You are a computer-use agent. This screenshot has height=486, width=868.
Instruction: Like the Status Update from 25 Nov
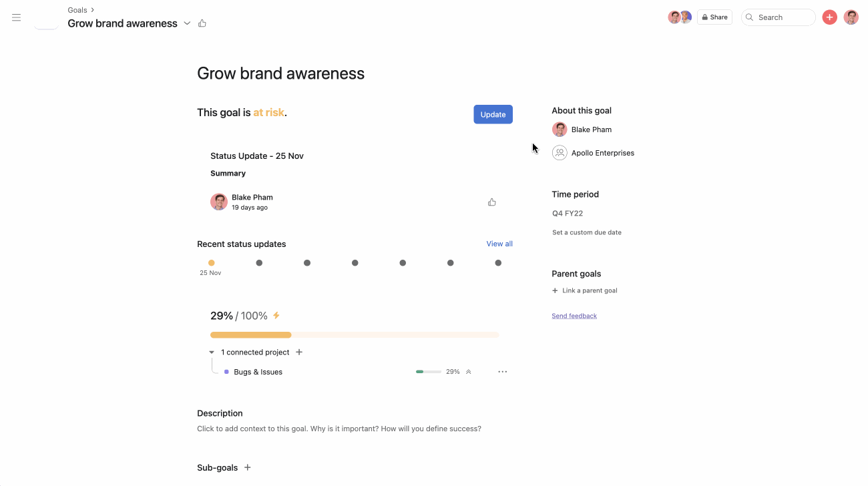[x=492, y=202]
